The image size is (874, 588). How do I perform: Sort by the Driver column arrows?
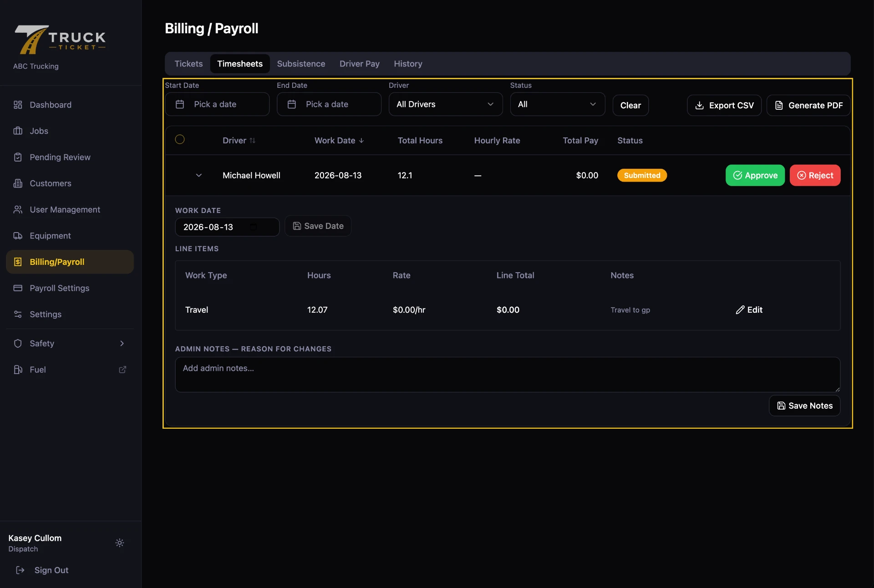coord(252,141)
